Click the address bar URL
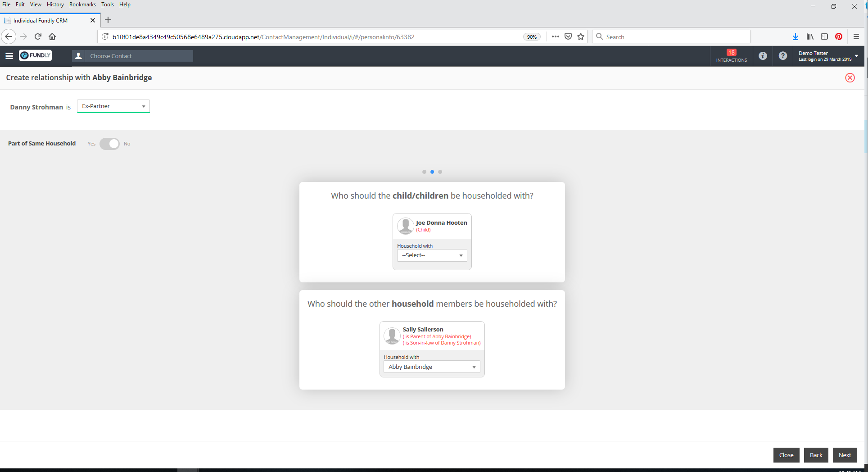The height and width of the screenshot is (472, 868). (263, 37)
